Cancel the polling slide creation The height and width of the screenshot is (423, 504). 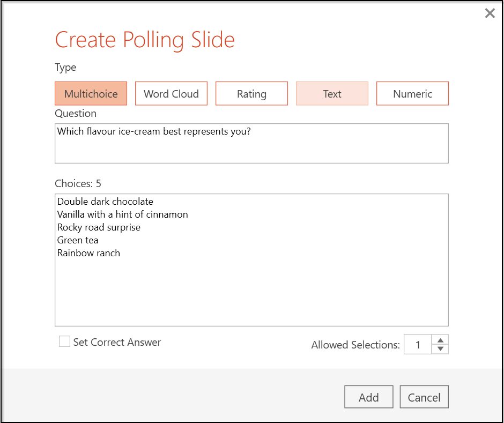pos(424,397)
